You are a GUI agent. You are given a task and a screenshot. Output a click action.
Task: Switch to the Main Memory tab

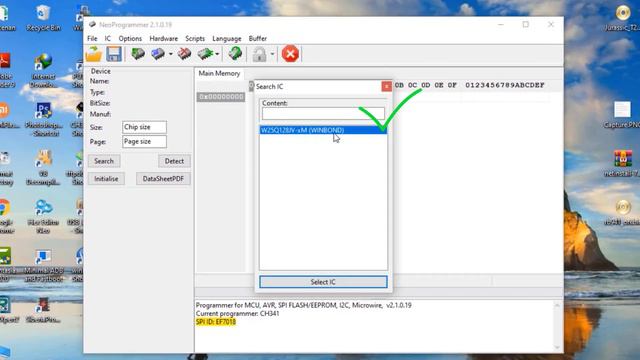[219, 73]
